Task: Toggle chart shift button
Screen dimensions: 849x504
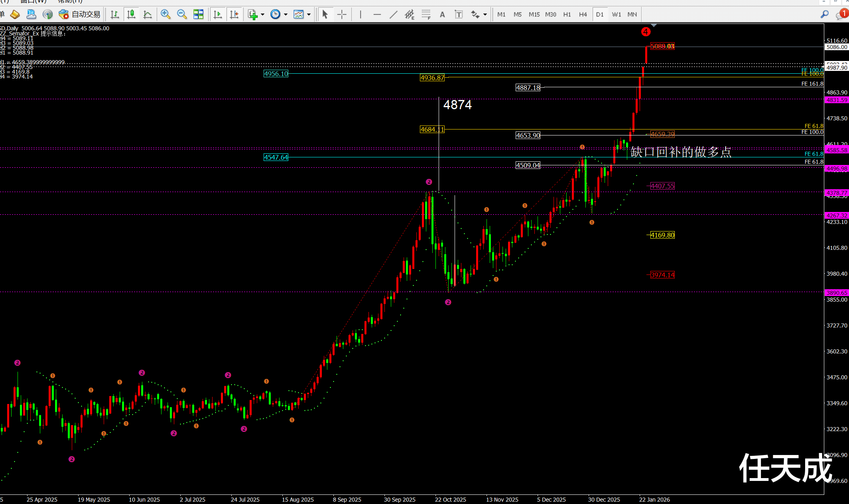Action: [234, 15]
